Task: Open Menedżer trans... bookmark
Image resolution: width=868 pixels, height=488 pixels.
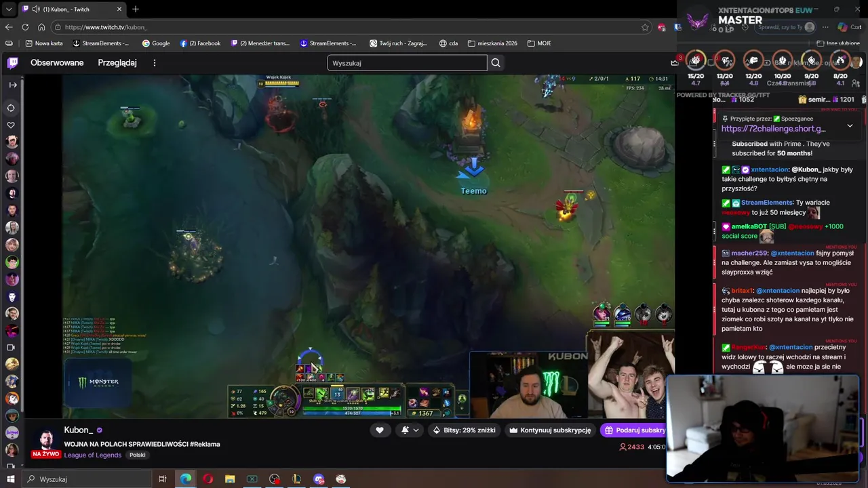Action: tap(260, 43)
